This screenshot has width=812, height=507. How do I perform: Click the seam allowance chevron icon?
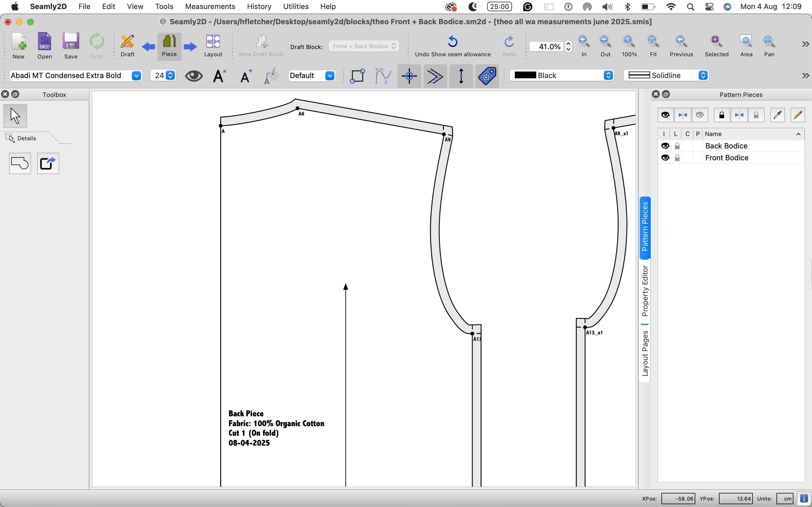point(435,76)
